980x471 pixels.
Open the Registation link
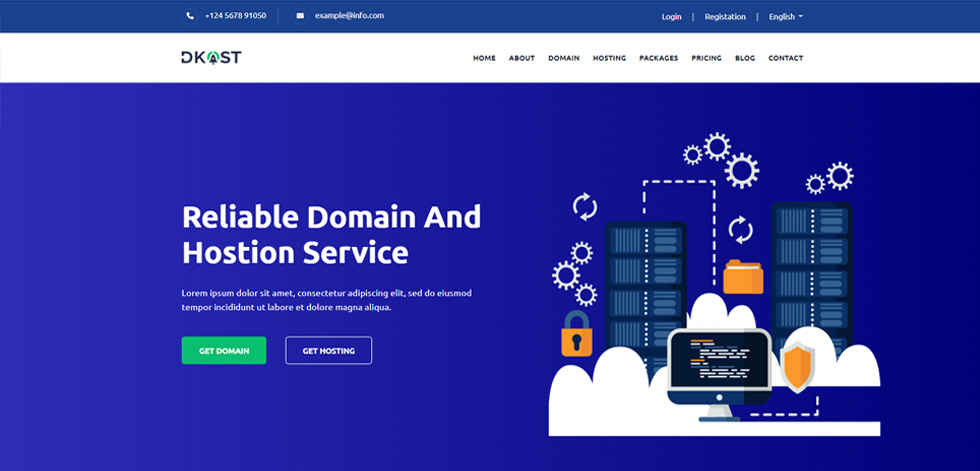(x=725, y=17)
